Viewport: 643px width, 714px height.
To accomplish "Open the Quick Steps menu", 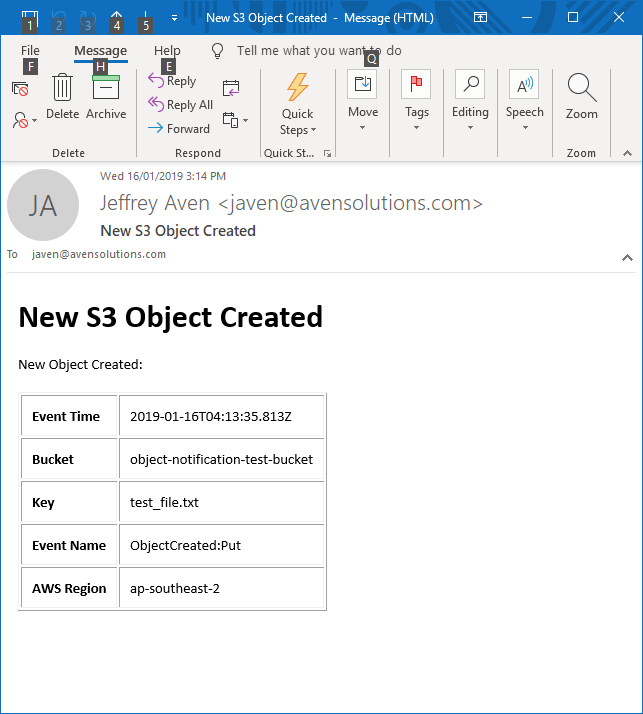I will pyautogui.click(x=297, y=104).
